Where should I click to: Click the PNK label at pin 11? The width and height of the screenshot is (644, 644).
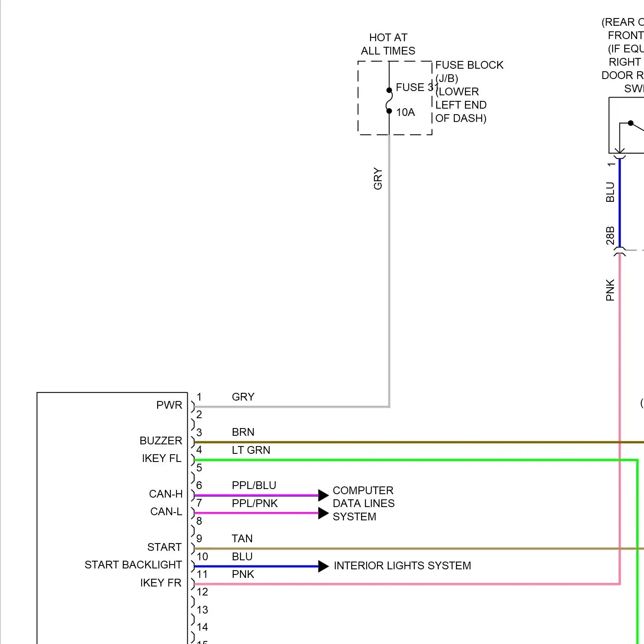tap(243, 574)
